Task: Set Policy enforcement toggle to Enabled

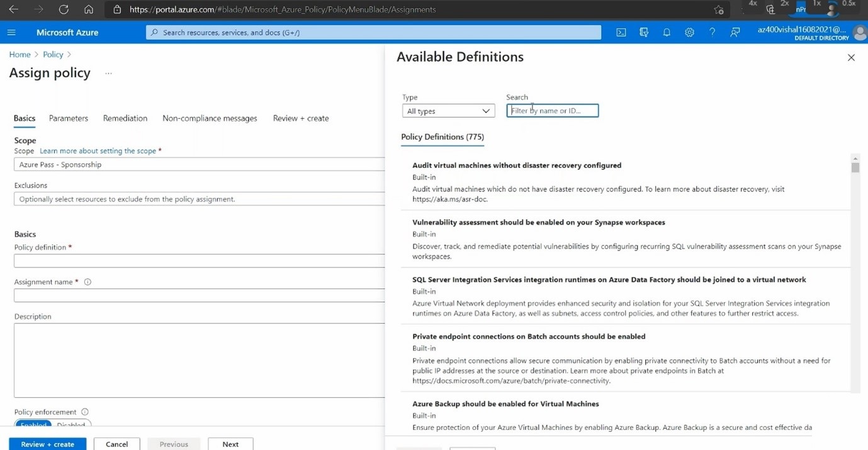Action: [x=33, y=425]
